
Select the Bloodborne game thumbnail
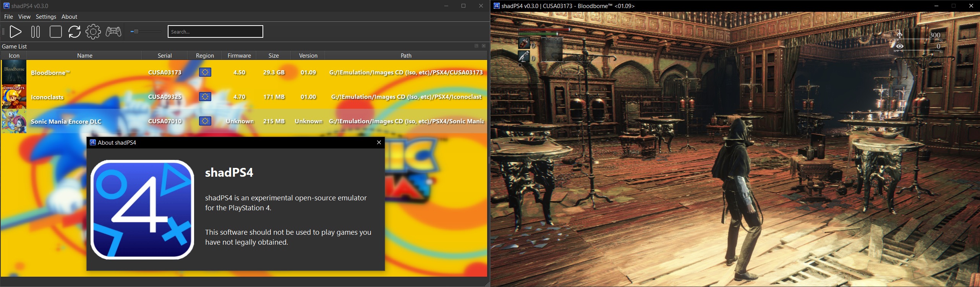coord(14,72)
